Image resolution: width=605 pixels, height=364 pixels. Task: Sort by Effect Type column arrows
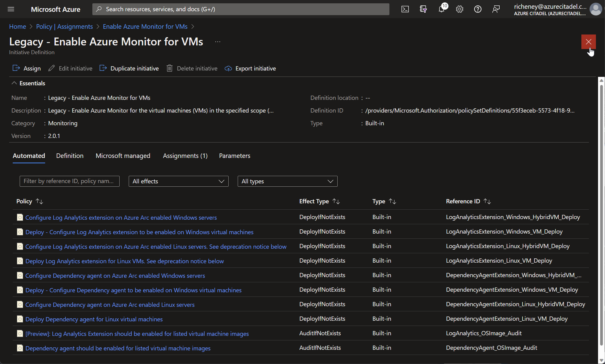336,201
